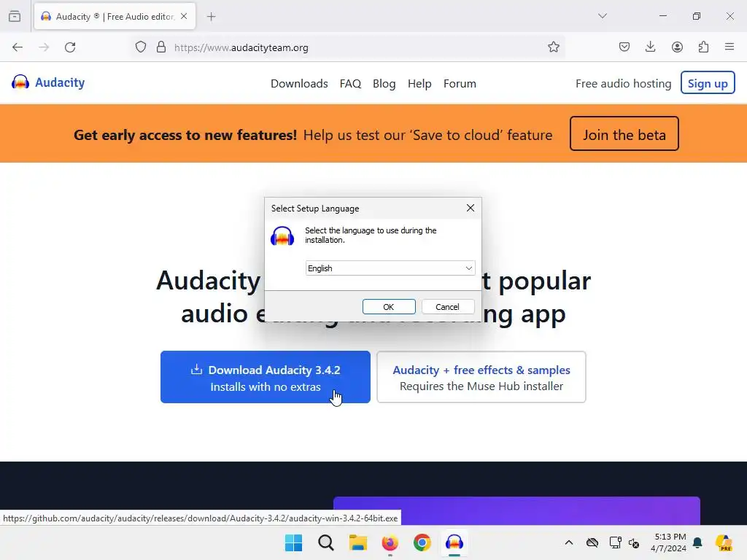Click the Audacity logo in site header

48,82
